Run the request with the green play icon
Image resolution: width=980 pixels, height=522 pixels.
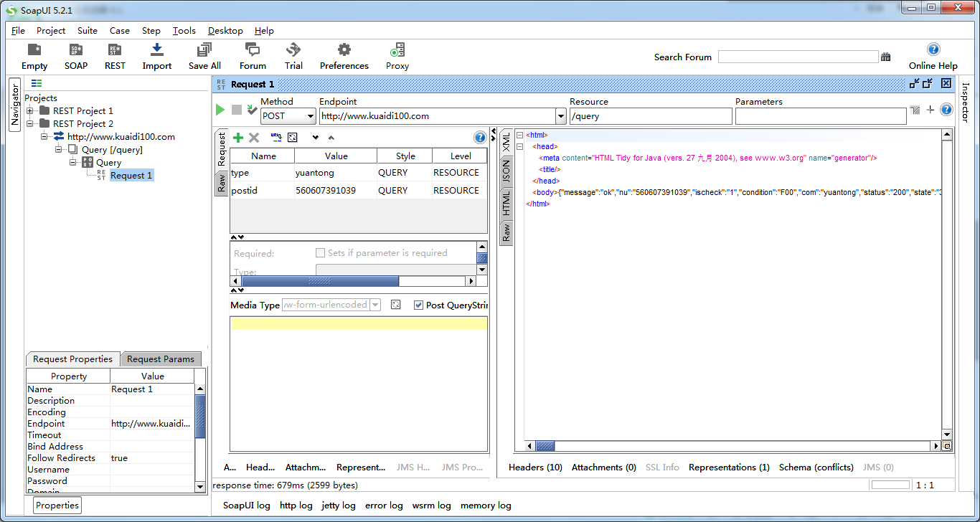pyautogui.click(x=220, y=110)
